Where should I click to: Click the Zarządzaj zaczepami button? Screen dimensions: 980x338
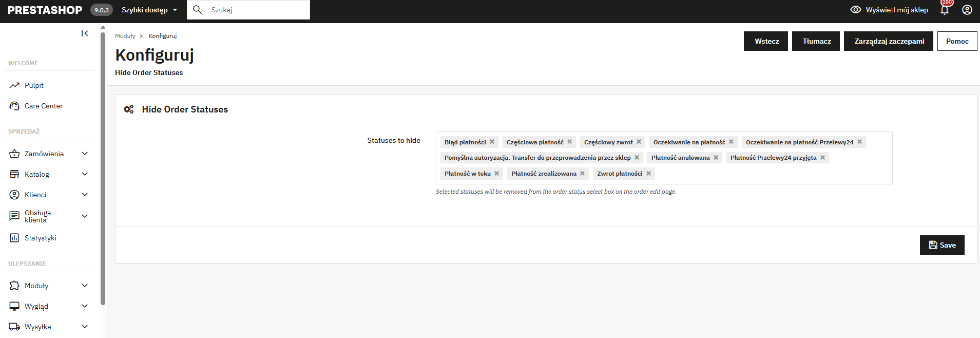[889, 41]
